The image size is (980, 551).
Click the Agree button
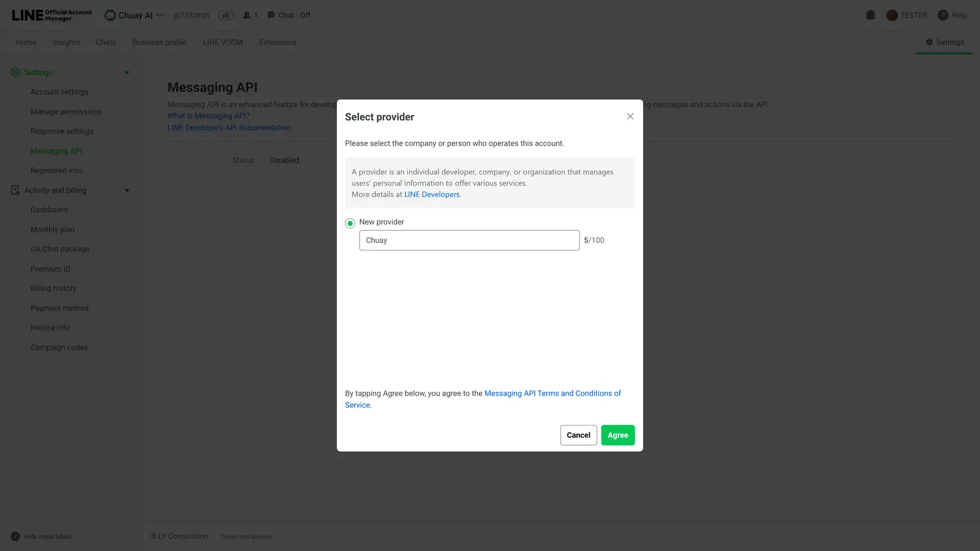click(x=617, y=435)
